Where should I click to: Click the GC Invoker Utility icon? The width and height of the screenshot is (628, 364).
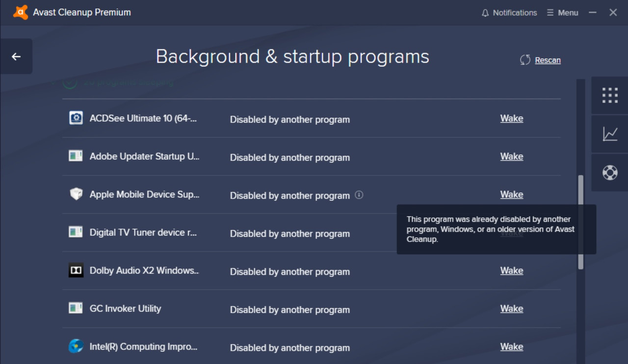(x=76, y=308)
